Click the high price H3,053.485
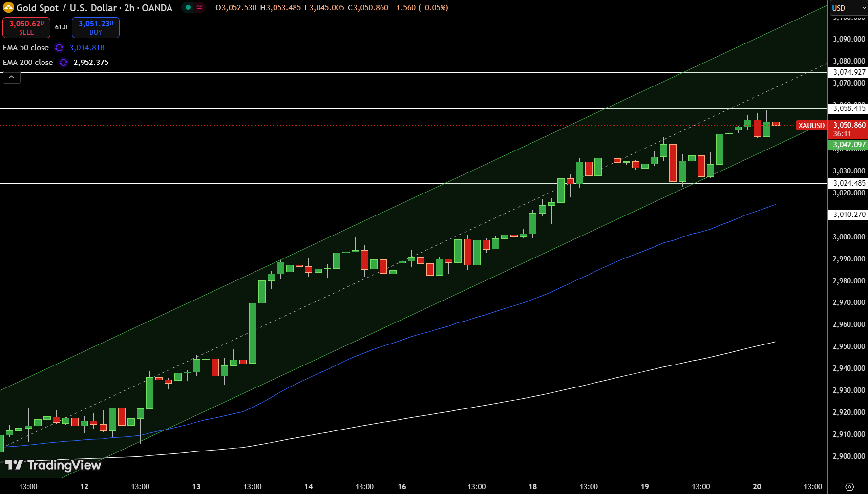Screen dimensions: 868x494 click(x=280, y=8)
